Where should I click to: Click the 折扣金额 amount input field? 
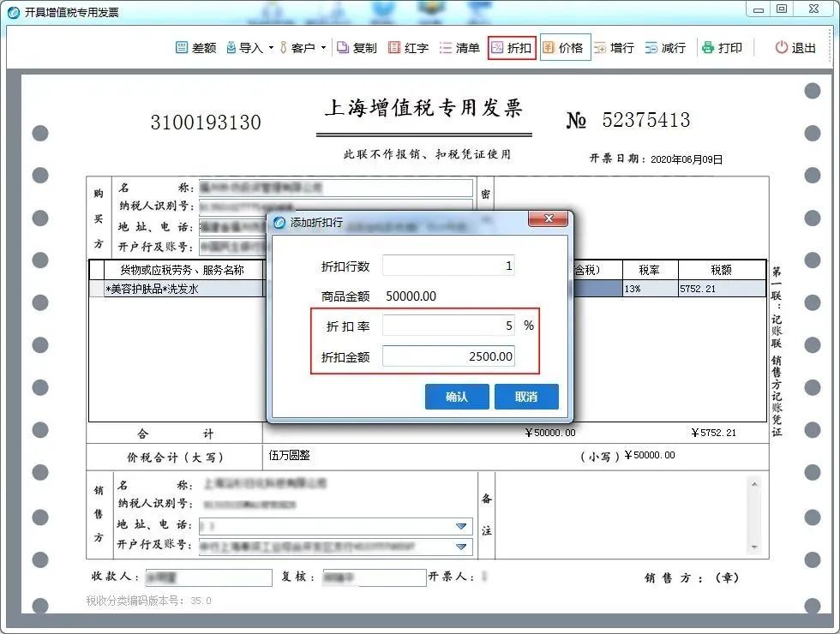click(x=448, y=356)
